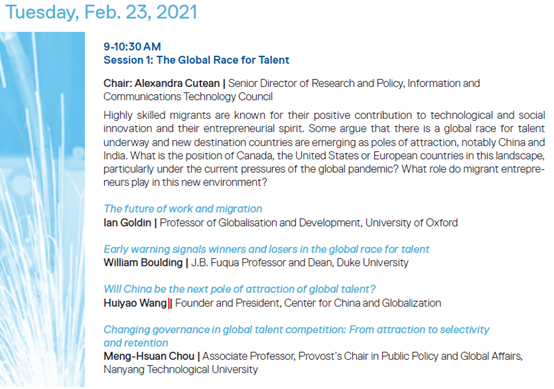554x389 pixels.
Task: Click speaker name Huiyao Wang
Action: click(x=135, y=303)
